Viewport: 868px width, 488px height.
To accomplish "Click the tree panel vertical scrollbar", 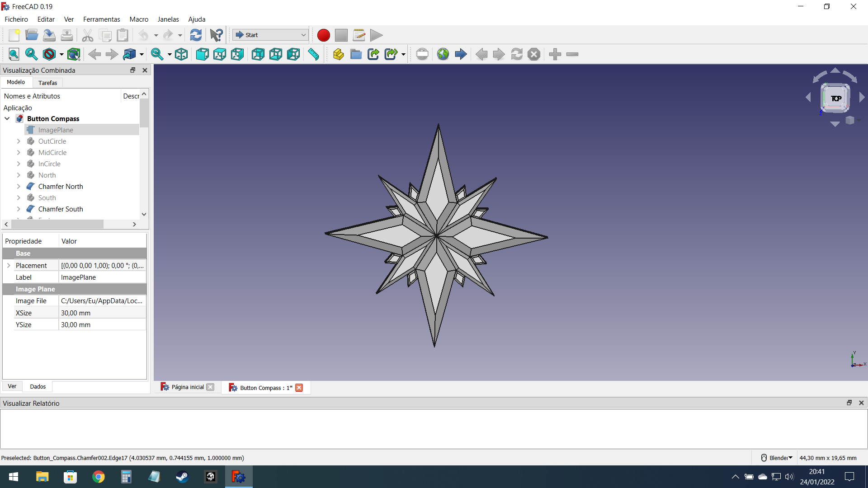I will (x=144, y=113).
